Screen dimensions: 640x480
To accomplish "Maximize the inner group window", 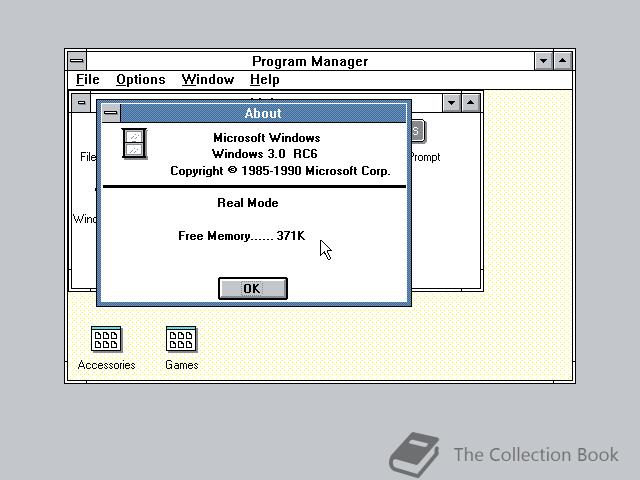I will click(470, 103).
